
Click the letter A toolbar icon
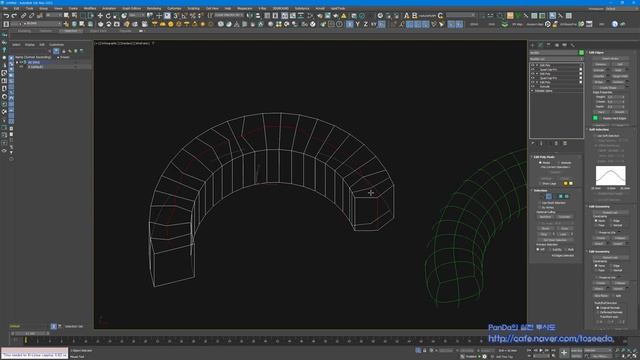[x=407, y=16]
